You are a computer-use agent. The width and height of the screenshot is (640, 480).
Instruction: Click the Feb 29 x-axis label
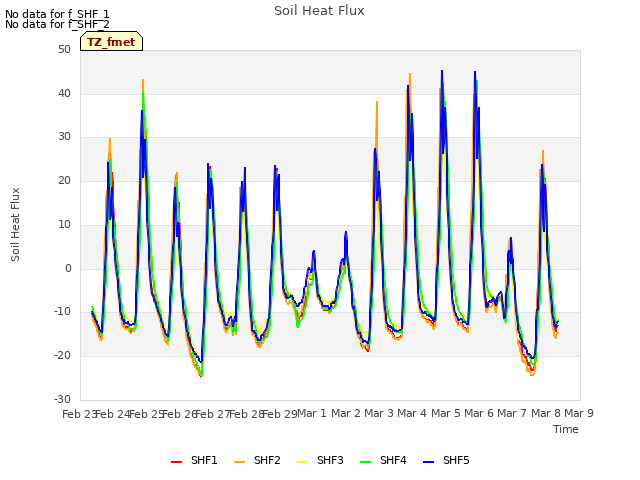(x=280, y=414)
